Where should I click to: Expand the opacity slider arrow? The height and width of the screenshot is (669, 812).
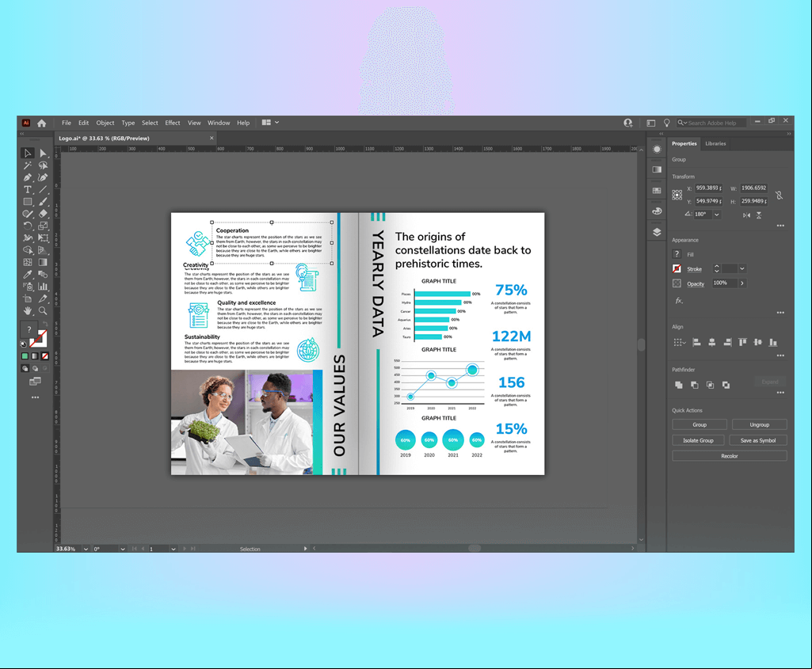[x=742, y=283]
